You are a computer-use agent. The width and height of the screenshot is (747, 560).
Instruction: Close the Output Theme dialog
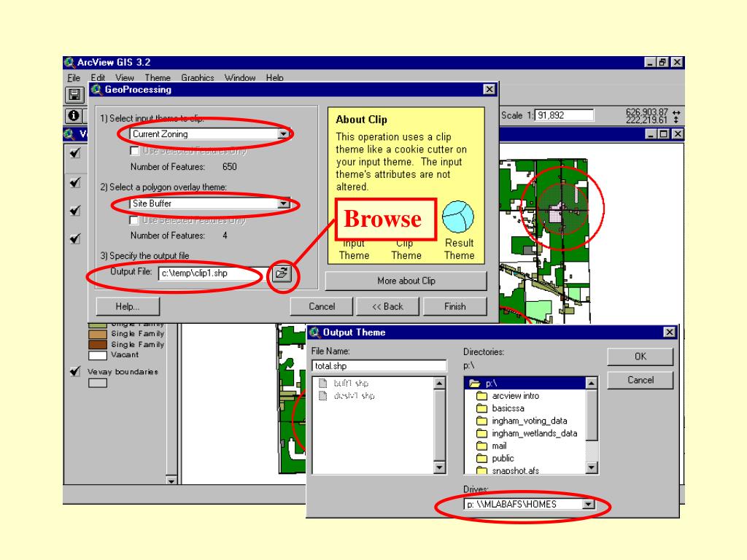tap(670, 332)
